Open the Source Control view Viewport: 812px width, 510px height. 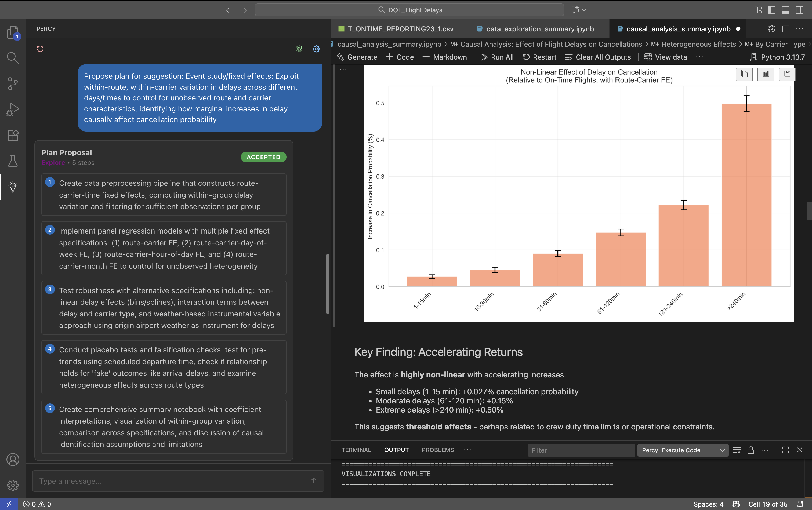(x=13, y=83)
